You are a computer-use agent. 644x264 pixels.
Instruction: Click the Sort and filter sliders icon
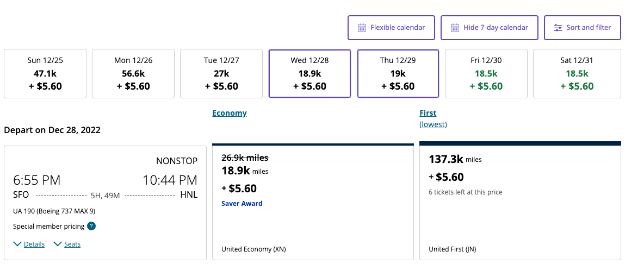[x=558, y=28]
